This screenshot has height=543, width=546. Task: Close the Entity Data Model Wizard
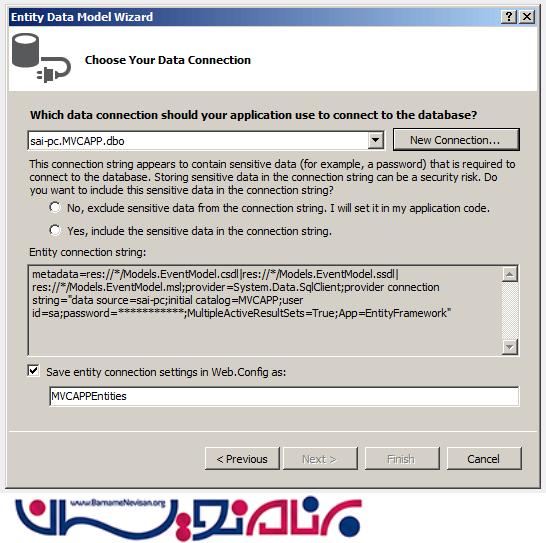click(x=527, y=16)
